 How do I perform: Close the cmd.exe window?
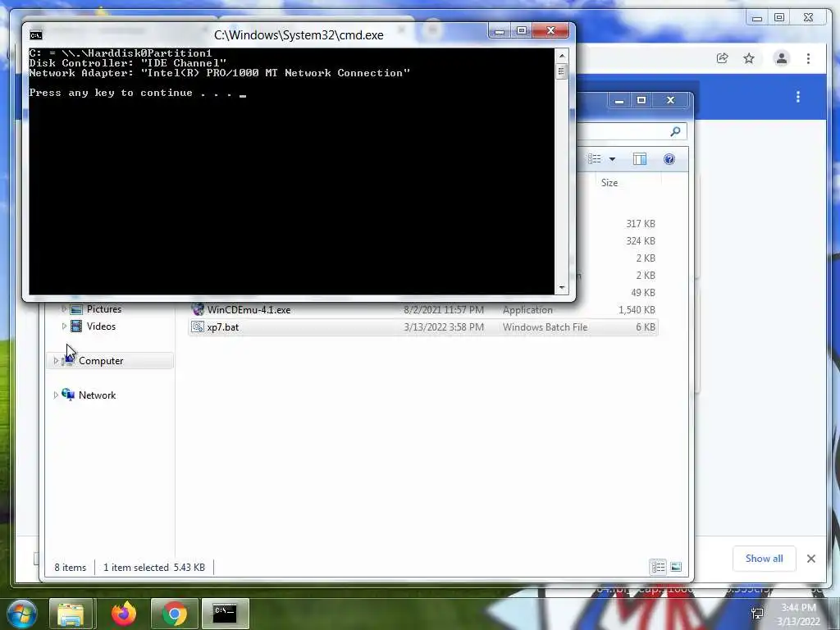[x=550, y=31]
